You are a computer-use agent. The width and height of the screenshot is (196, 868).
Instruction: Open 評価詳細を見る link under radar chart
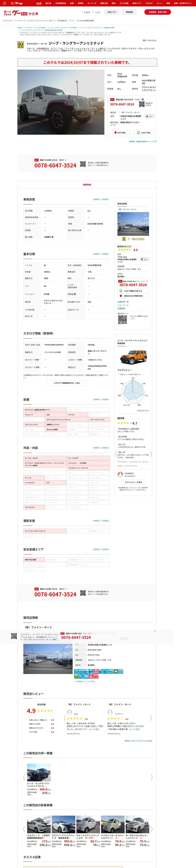(x=143, y=411)
